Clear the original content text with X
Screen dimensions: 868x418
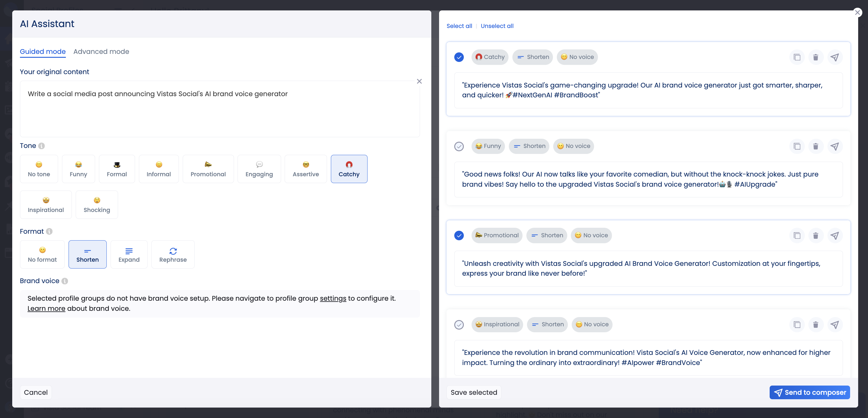419,82
